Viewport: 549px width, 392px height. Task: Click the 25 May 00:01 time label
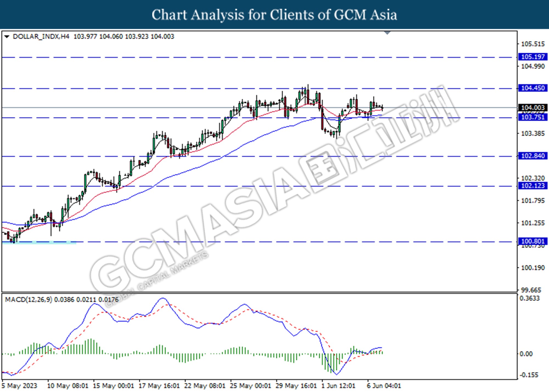point(251,386)
